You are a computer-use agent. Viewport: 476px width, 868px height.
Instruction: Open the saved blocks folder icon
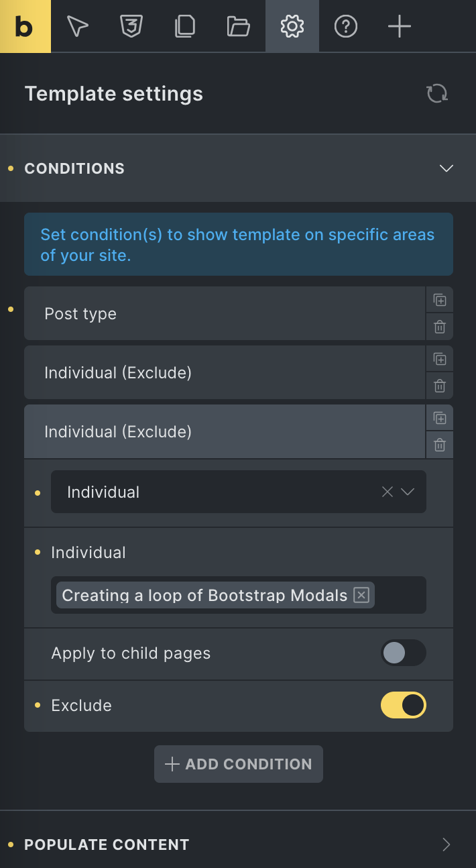238,26
